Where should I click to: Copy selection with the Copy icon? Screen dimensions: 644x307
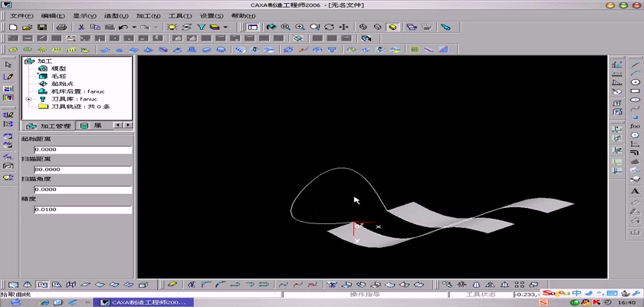coord(95,27)
